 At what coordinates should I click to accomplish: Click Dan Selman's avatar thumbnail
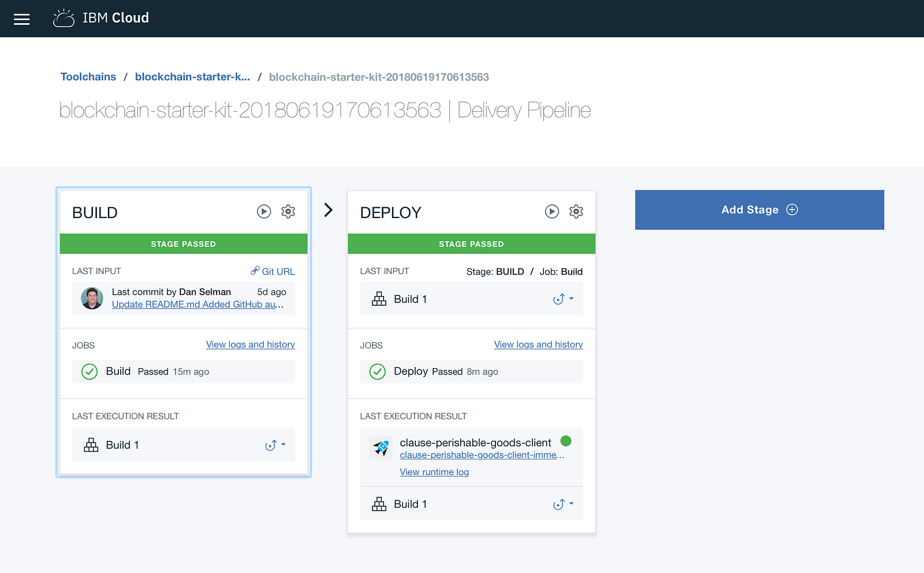pos(92,298)
